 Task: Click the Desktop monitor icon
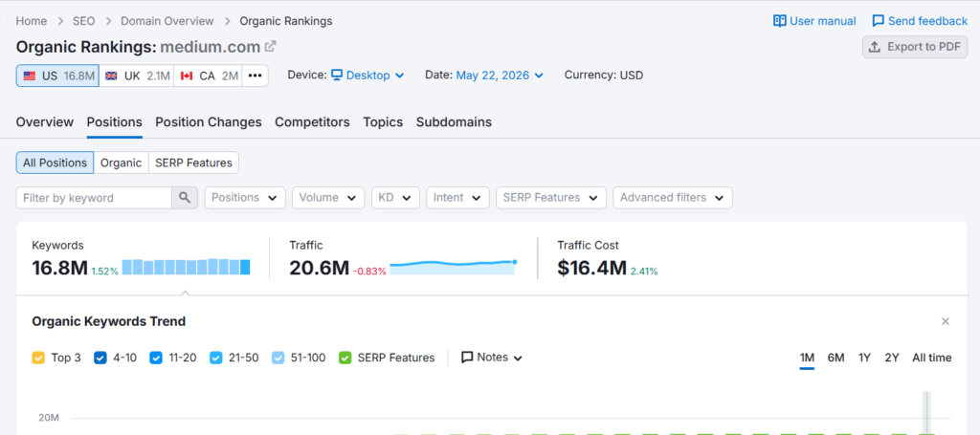tap(337, 76)
